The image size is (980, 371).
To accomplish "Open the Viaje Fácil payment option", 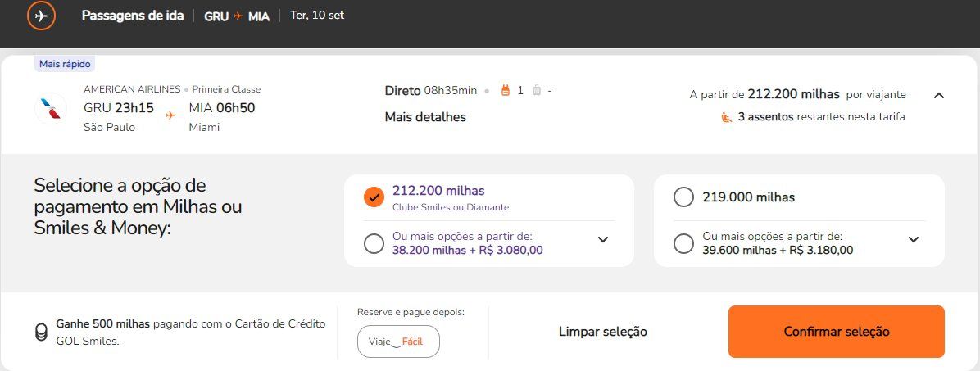I will [x=399, y=342].
